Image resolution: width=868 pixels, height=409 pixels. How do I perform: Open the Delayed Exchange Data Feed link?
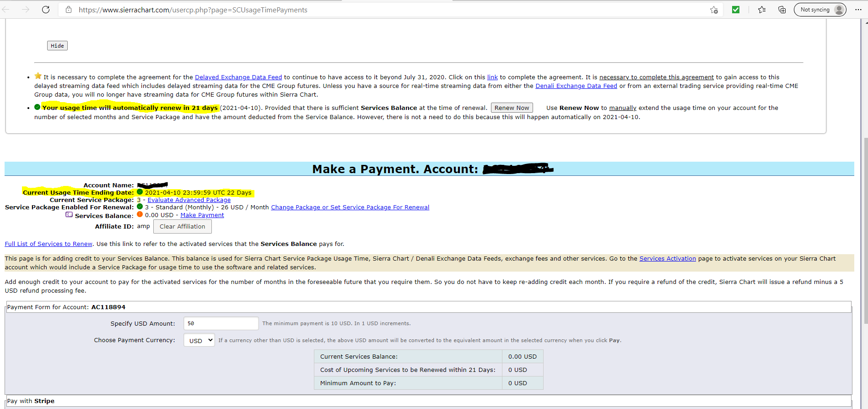pos(238,77)
